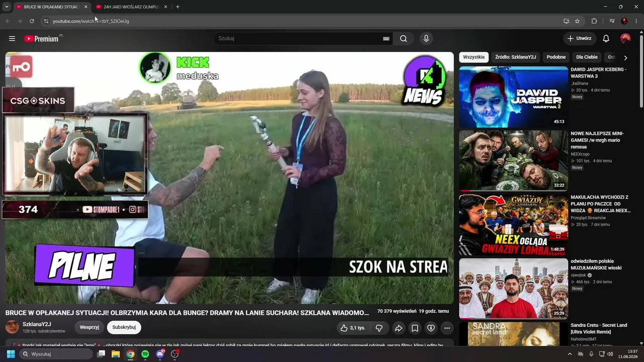
Task: Open Discord from the taskbar
Action: pos(160,354)
